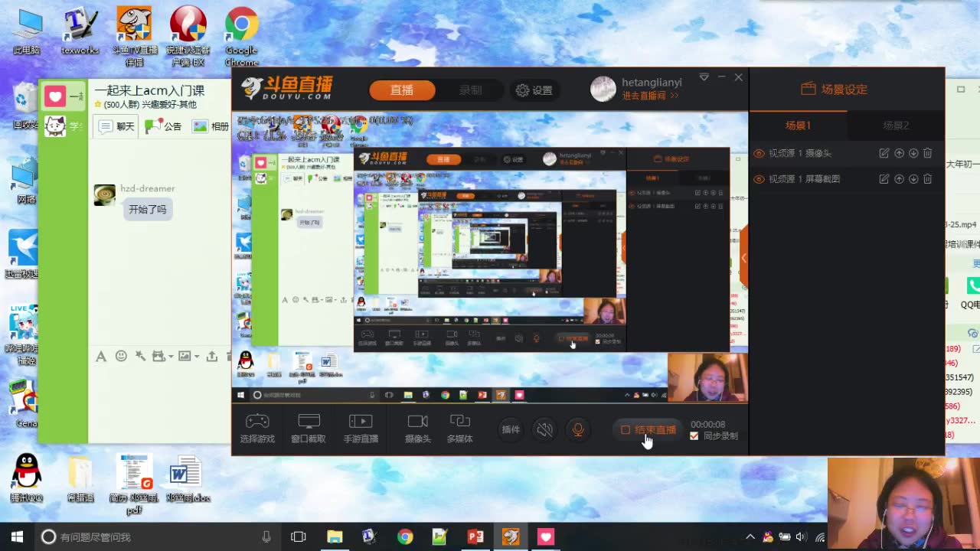Open the Douyu title bar dropdown arrow
980x551 pixels.
pyautogui.click(x=704, y=77)
